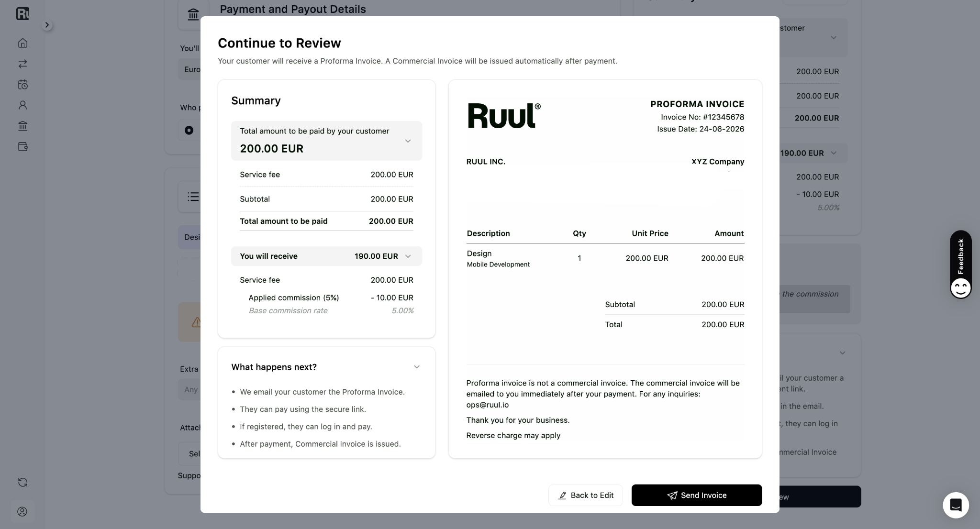Click the Ruul logo in the sidebar
The height and width of the screenshot is (529, 980).
22,13
